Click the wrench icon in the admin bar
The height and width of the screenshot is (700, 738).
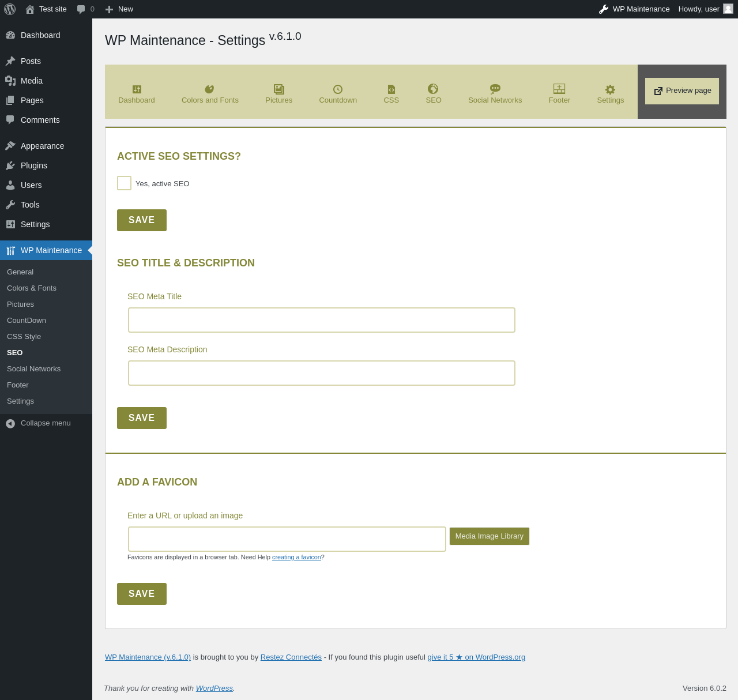coord(604,9)
